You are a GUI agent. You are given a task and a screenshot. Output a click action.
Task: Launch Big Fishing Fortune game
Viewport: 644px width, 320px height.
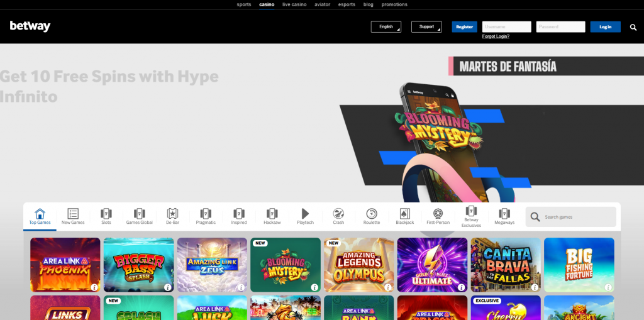coord(579,265)
